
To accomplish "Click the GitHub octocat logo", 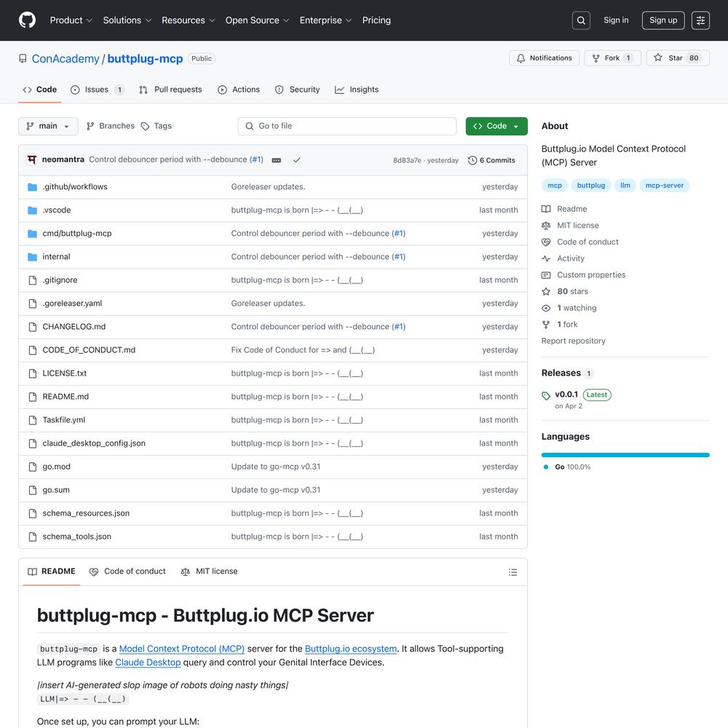I will [x=27, y=20].
